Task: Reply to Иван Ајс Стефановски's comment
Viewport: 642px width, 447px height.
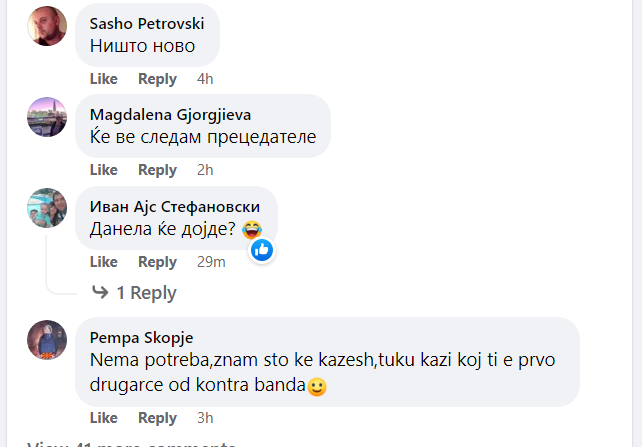Action: [x=157, y=262]
